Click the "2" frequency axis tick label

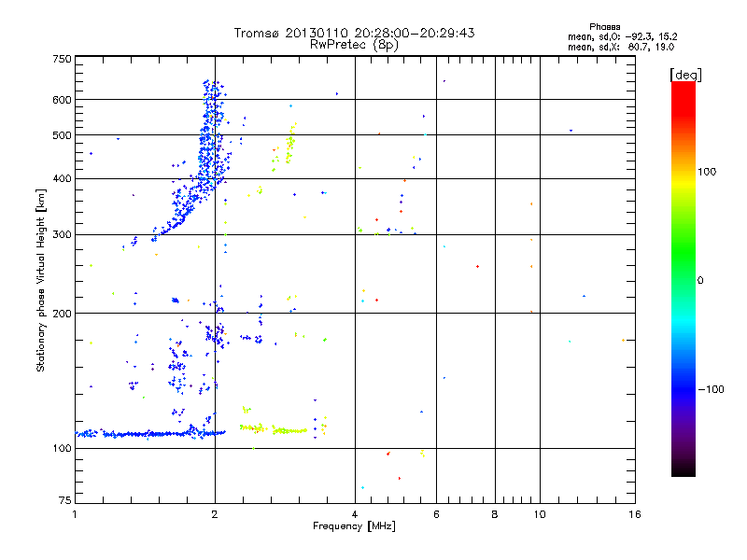click(215, 514)
